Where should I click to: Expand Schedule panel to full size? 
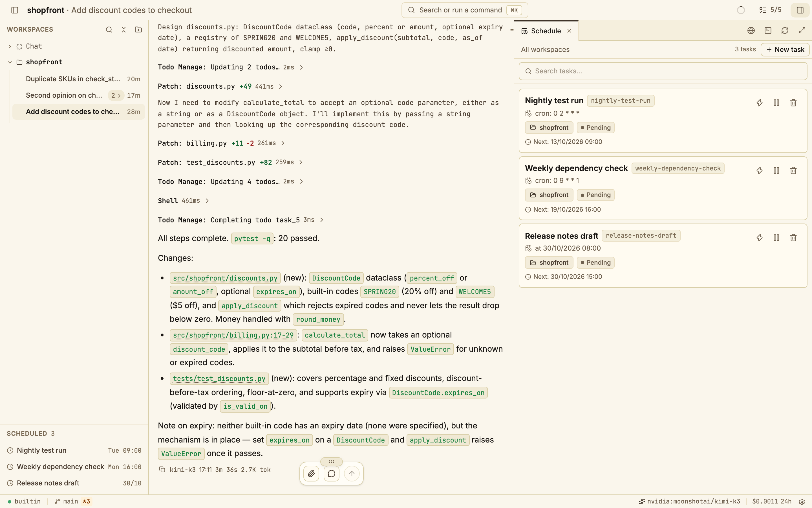pyautogui.click(x=802, y=30)
